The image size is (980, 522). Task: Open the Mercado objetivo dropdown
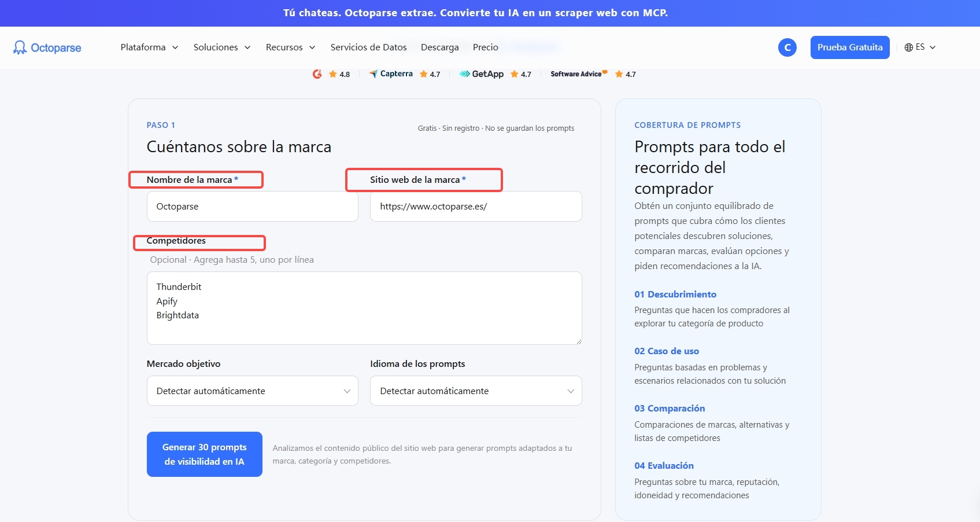point(253,391)
